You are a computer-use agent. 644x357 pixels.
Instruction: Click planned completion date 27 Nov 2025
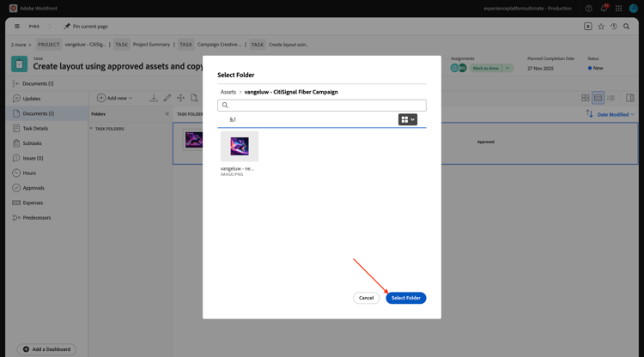(540, 68)
